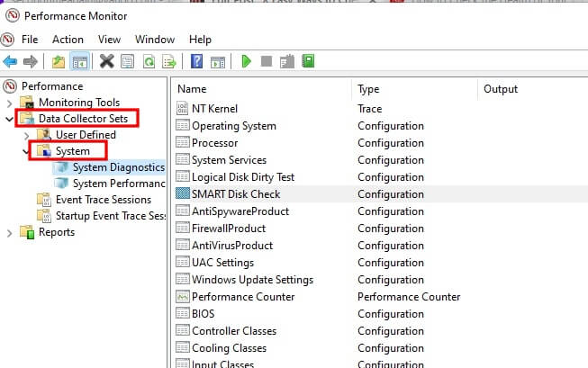Screen dimensions: 588x368
Task: Select the Logical Disk Dirty Test row
Action: tap(379, 177)
